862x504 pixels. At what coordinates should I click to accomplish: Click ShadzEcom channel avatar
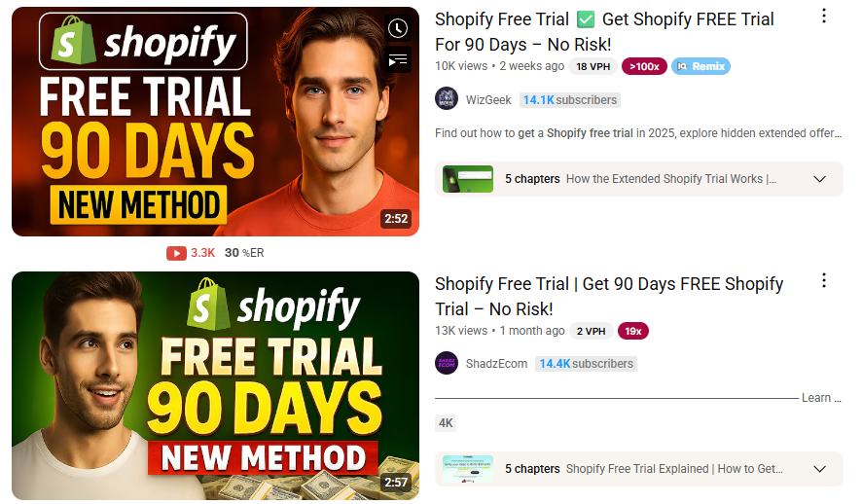tap(447, 363)
